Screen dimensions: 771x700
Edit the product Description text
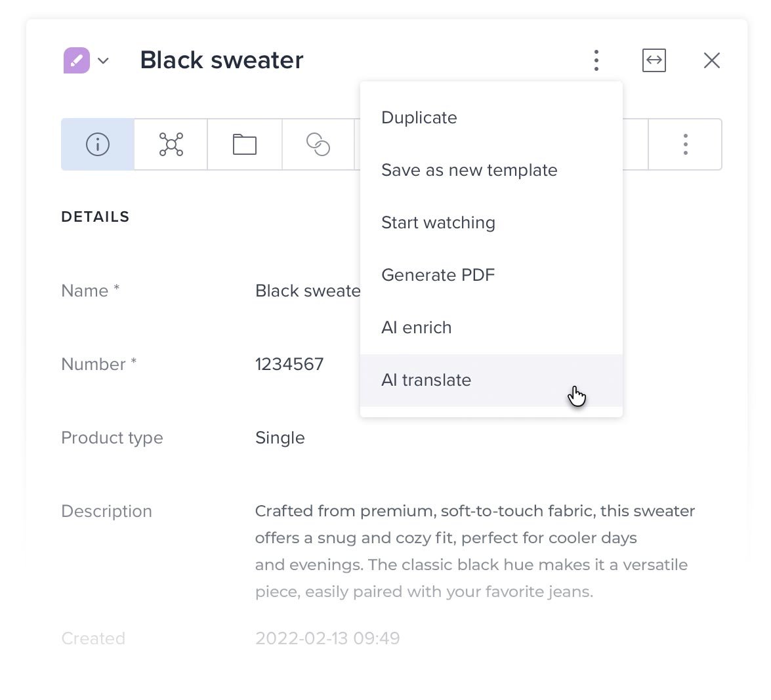coord(459,551)
